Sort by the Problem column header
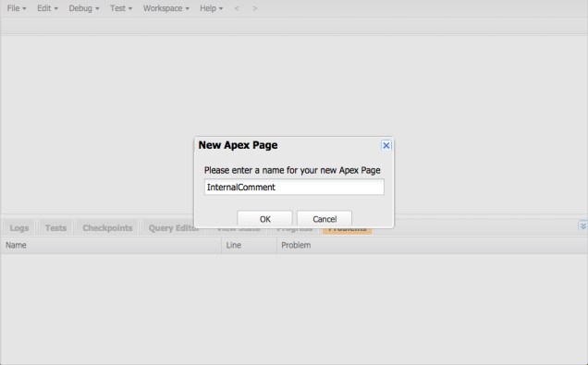Image resolution: width=588 pixels, height=365 pixels. 432,245
